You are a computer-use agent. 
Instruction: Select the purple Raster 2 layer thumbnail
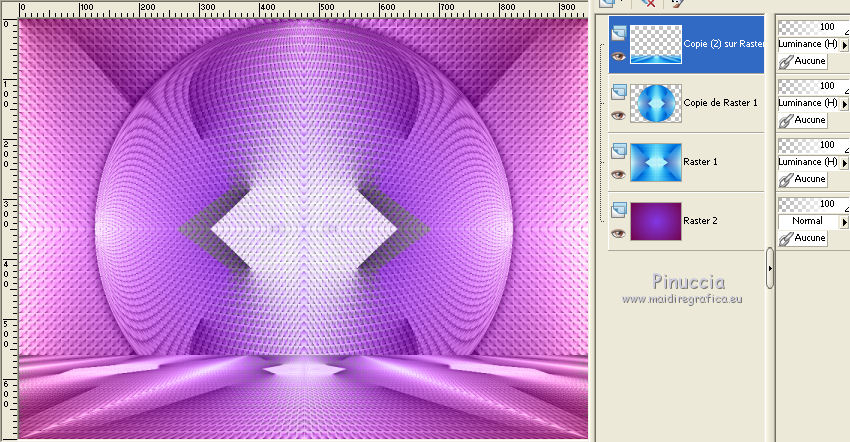tap(656, 221)
